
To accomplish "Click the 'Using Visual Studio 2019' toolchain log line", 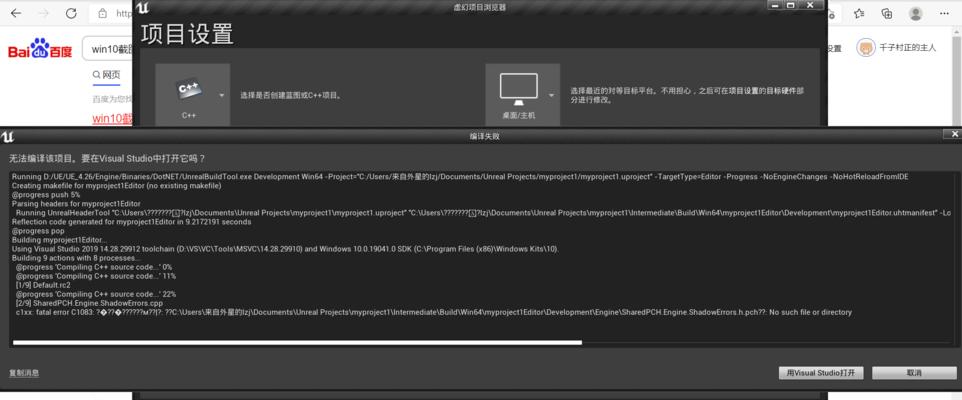I will (286, 249).
